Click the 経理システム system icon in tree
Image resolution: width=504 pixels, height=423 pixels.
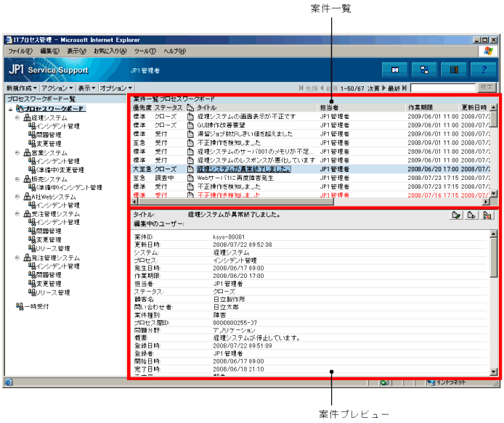(x=28, y=118)
